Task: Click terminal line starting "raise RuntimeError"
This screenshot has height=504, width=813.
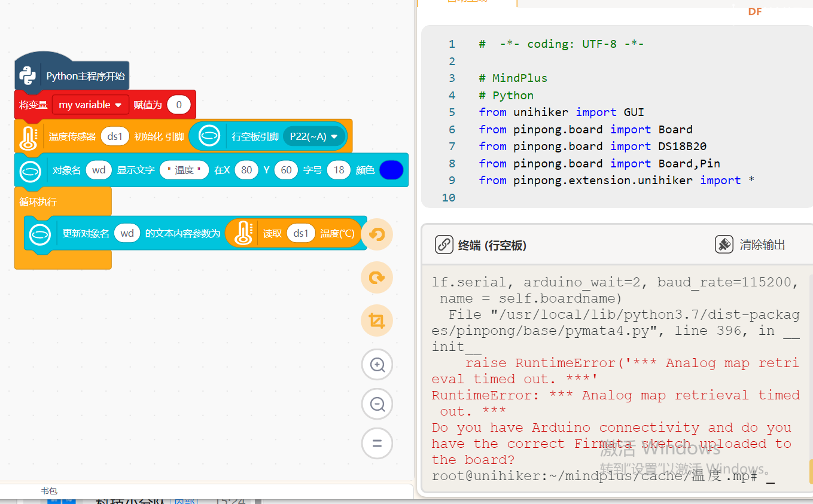Action: [x=616, y=371]
